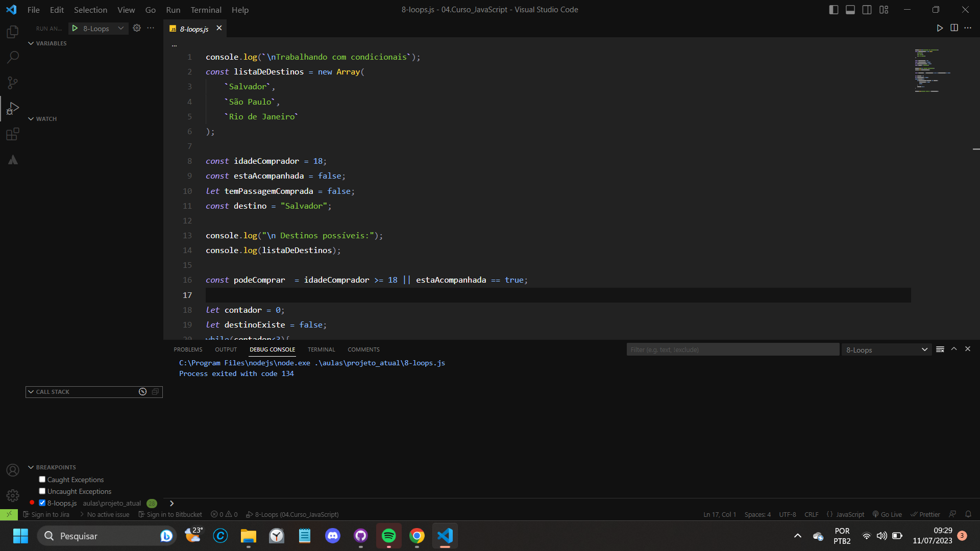Viewport: 980px width, 551px height.
Task: Open the Terminal menu
Action: point(206,10)
